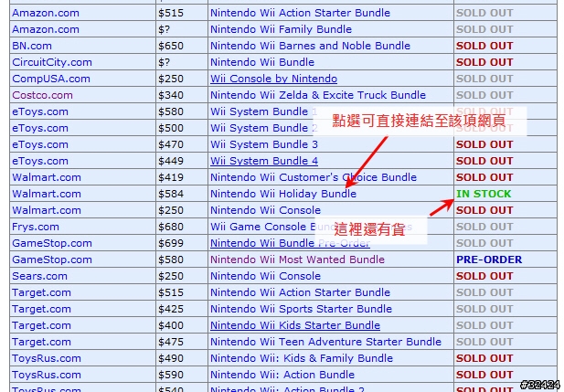
Task: Click SOLD OUT status in Sears.com row
Action: [484, 276]
